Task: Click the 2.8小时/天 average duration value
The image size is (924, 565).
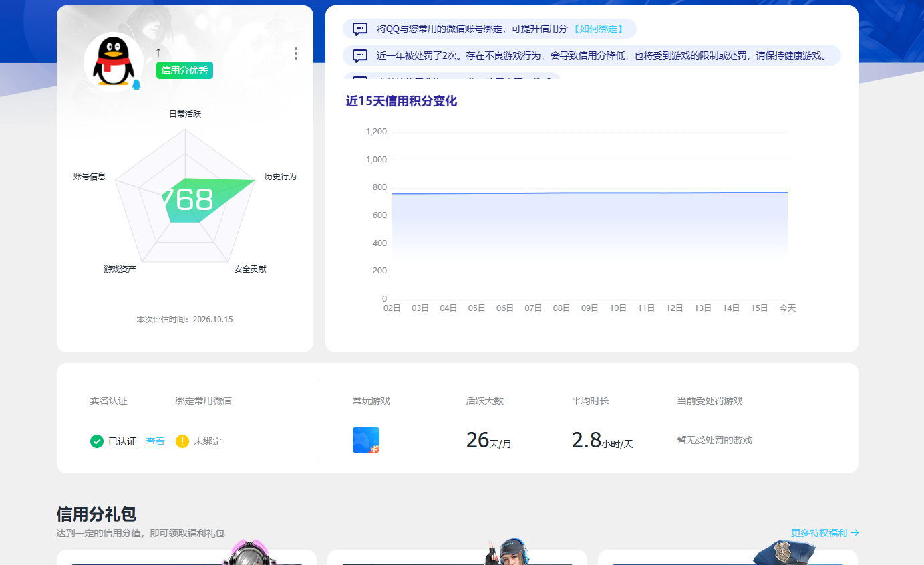Action: tap(602, 440)
